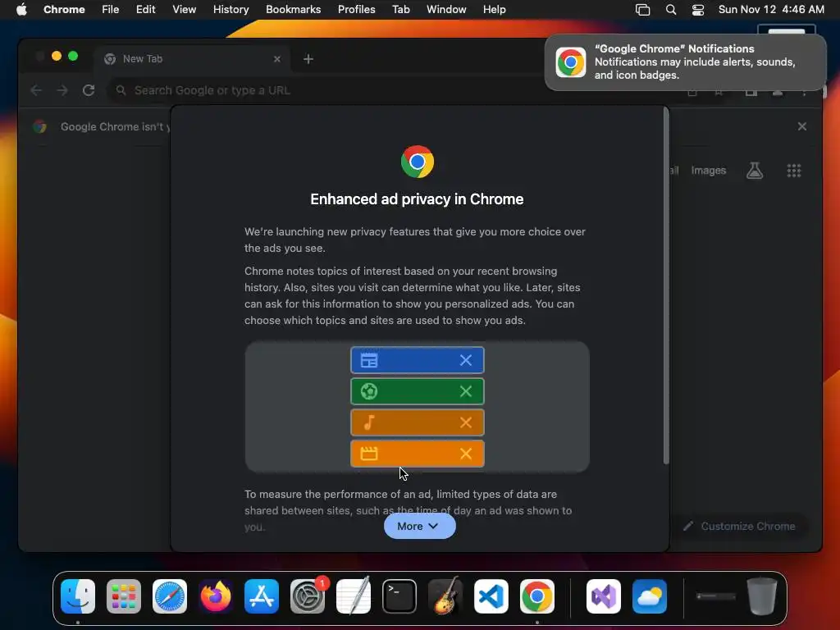Screen dimensions: 840x630
Task: Click the menu bar date and time
Action: tap(771, 10)
